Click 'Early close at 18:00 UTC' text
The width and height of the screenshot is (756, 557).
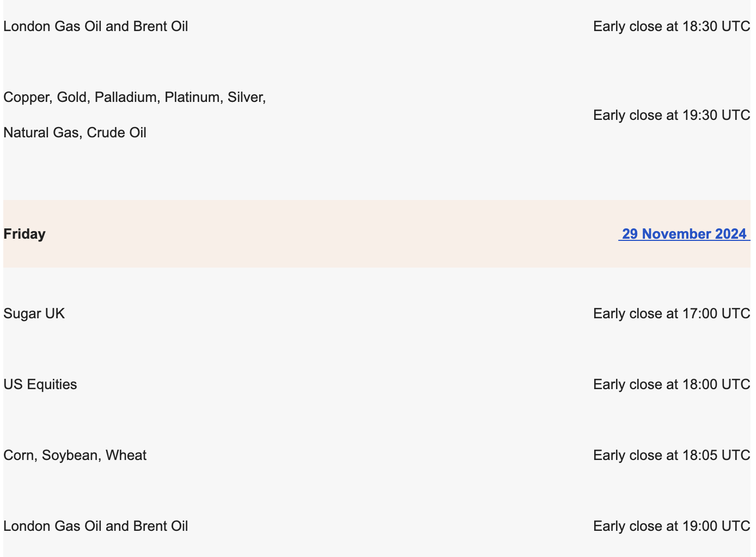(x=671, y=384)
